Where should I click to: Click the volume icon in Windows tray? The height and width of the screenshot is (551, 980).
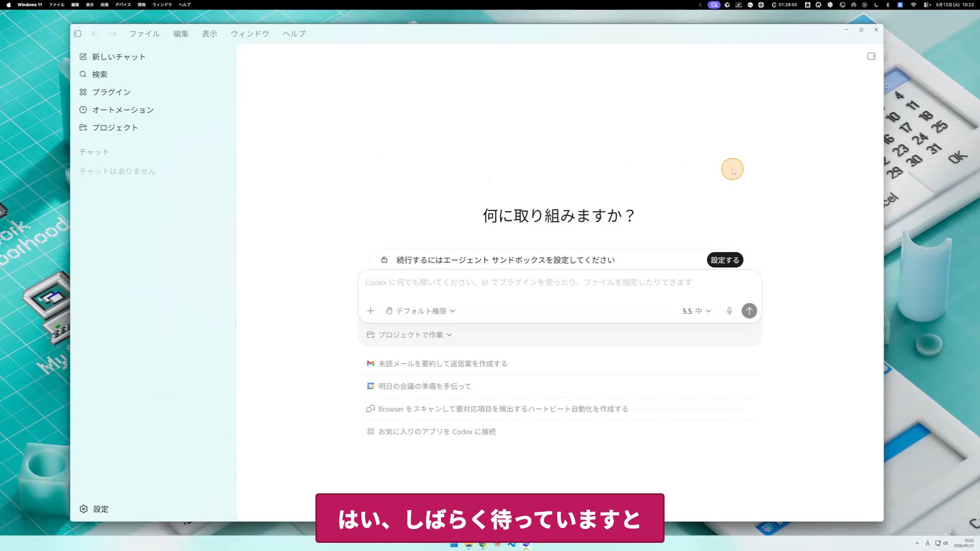click(946, 543)
